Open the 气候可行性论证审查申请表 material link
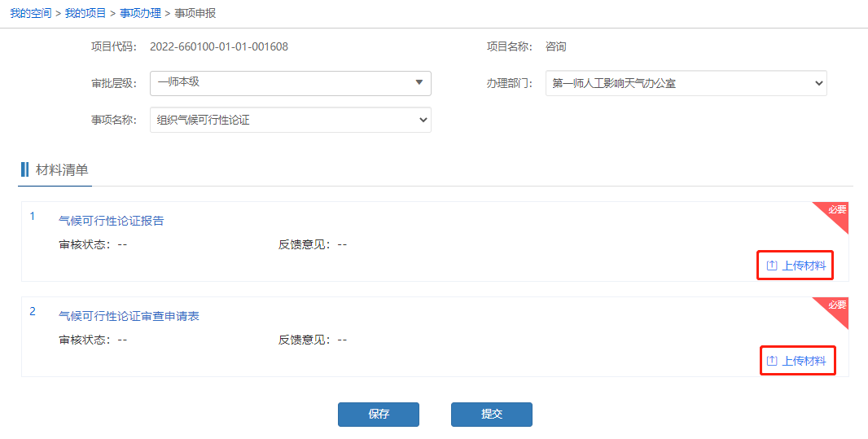The width and height of the screenshot is (868, 439). click(x=129, y=316)
